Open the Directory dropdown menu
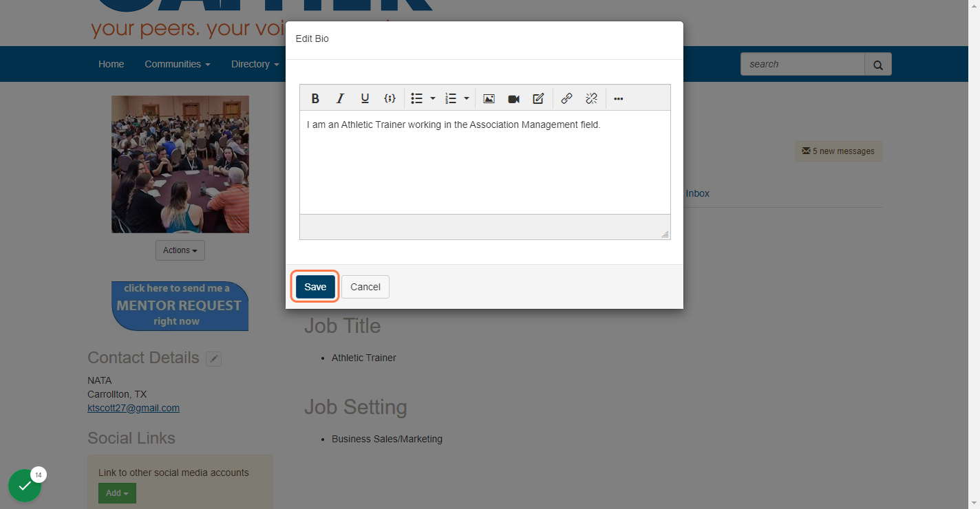The width and height of the screenshot is (980, 509). [x=255, y=64]
